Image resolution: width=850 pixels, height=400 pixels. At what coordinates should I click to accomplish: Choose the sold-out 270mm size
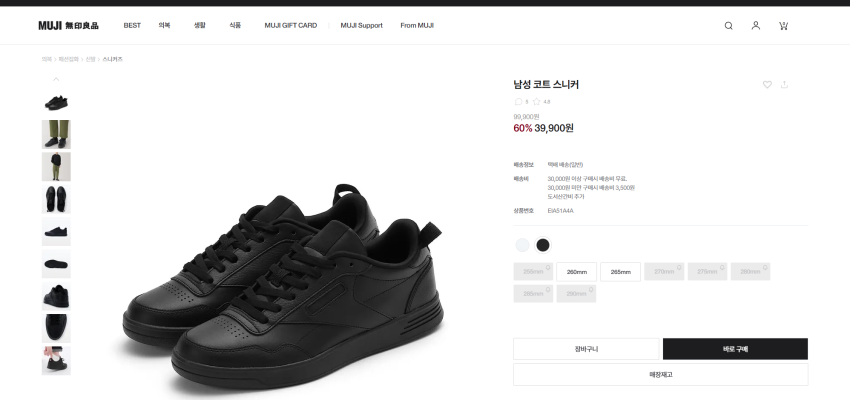(x=664, y=271)
